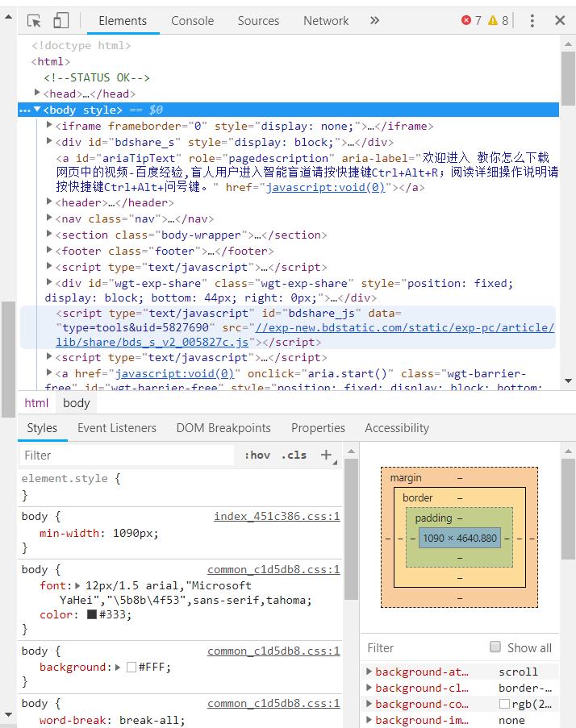The image size is (576, 728).
Task: Close the DevTools panel
Action: 560,20
